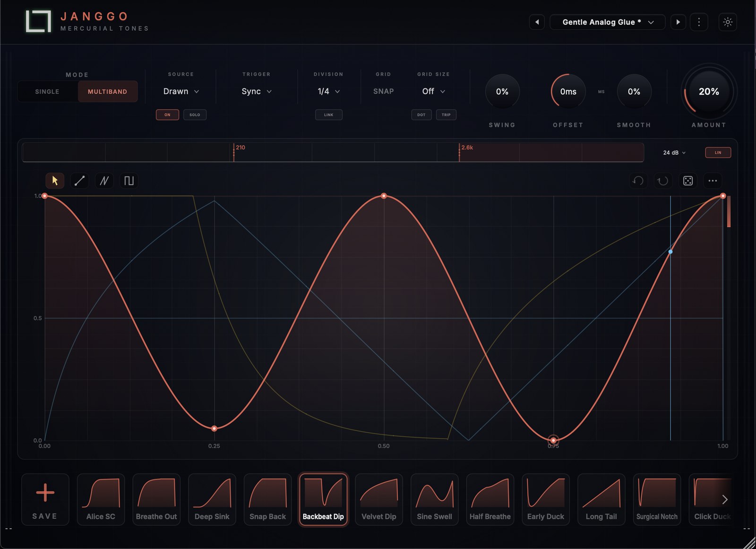Load the Deep Sink curve preset

click(x=212, y=499)
